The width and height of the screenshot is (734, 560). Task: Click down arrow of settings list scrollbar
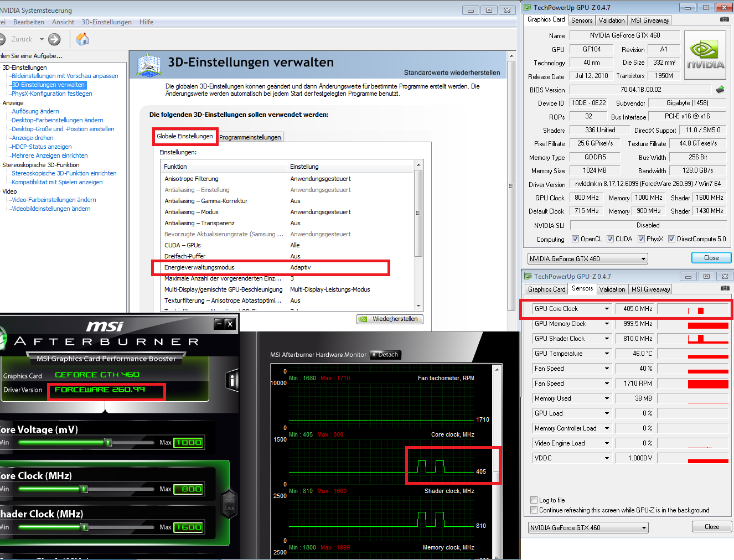(x=418, y=305)
